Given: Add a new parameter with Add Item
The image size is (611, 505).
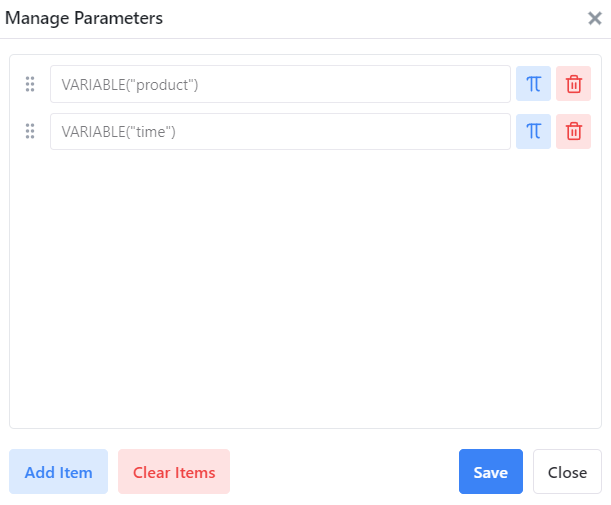Looking at the screenshot, I should (58, 472).
